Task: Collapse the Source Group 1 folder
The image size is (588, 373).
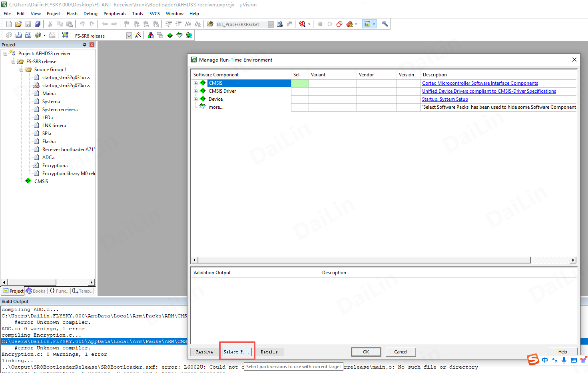Action: (x=21, y=70)
